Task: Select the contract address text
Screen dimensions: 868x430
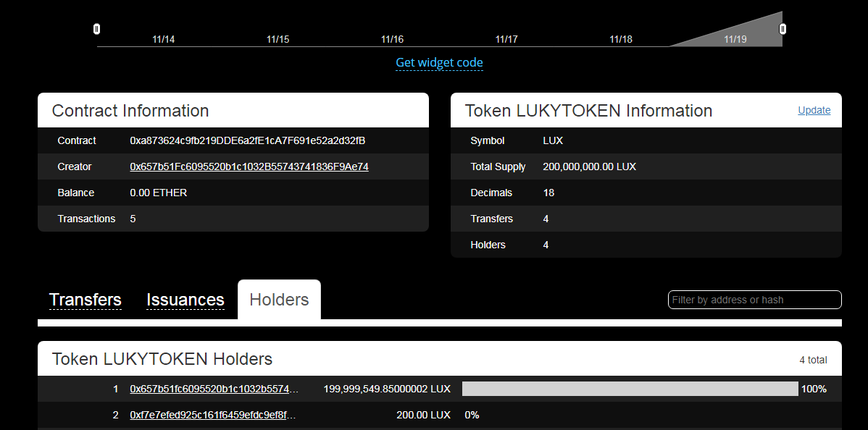Action: click(248, 140)
